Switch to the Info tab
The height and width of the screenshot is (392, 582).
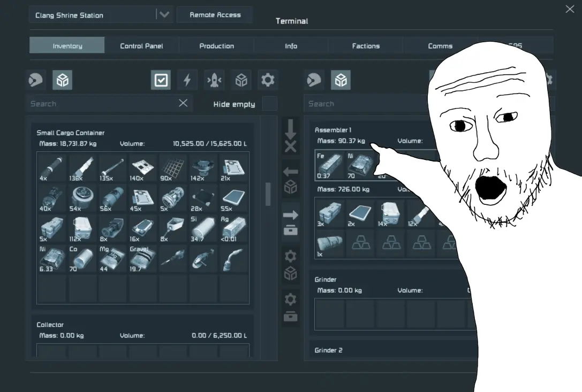[291, 45]
